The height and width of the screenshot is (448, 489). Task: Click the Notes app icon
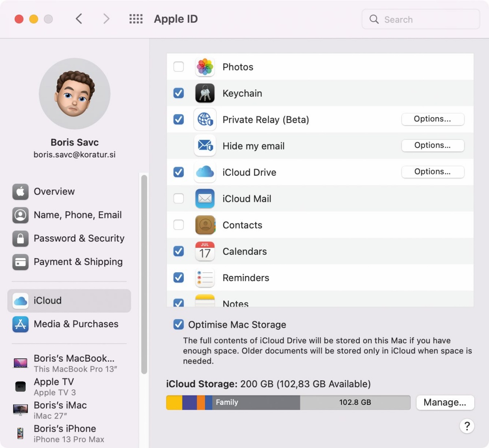click(205, 300)
